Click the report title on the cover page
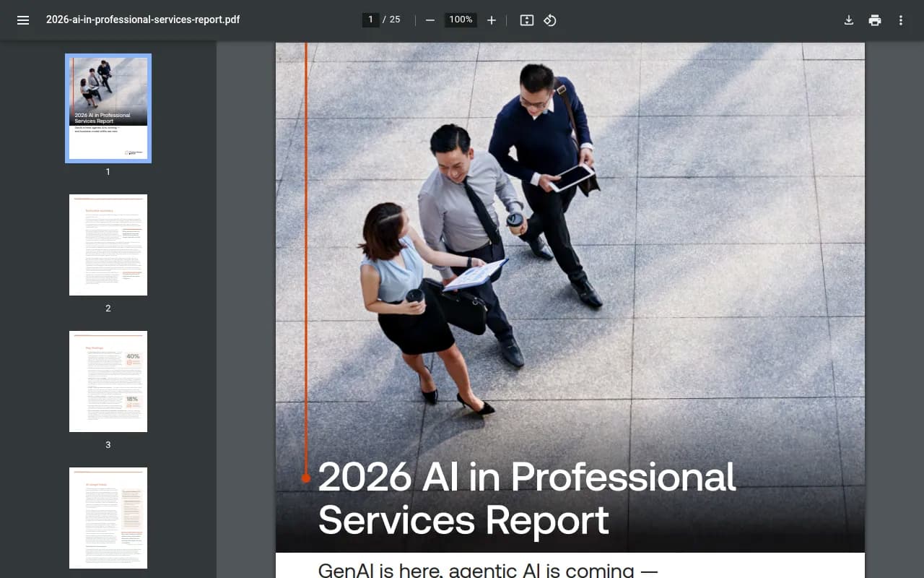Viewport: 924px width, 578px height. 526,499
